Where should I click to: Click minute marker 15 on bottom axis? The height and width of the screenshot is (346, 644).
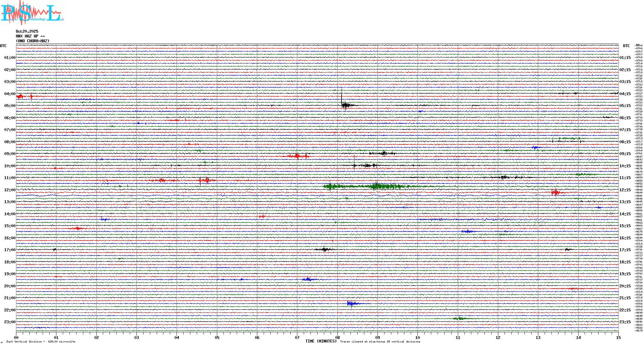(x=618, y=337)
